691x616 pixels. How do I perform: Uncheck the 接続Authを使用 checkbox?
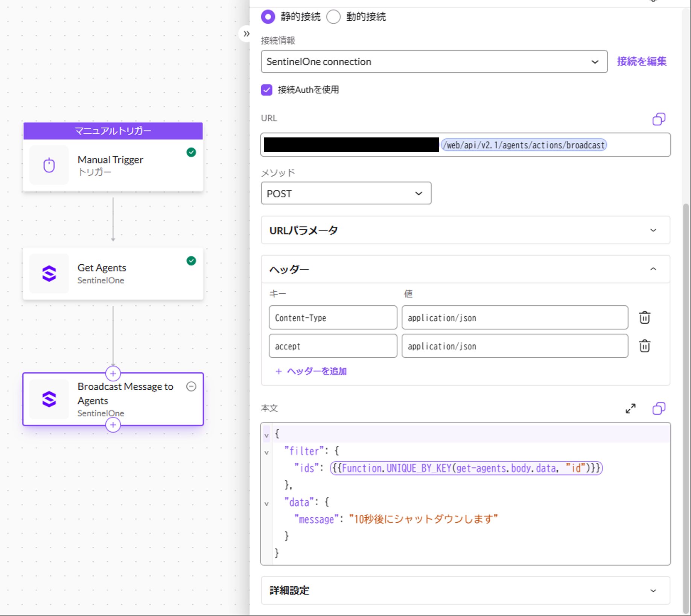tap(266, 90)
